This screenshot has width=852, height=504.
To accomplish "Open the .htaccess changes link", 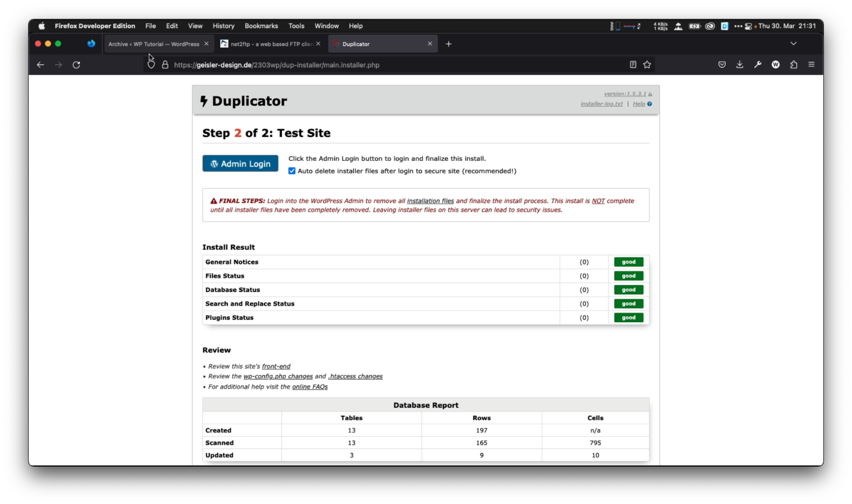I will [356, 376].
